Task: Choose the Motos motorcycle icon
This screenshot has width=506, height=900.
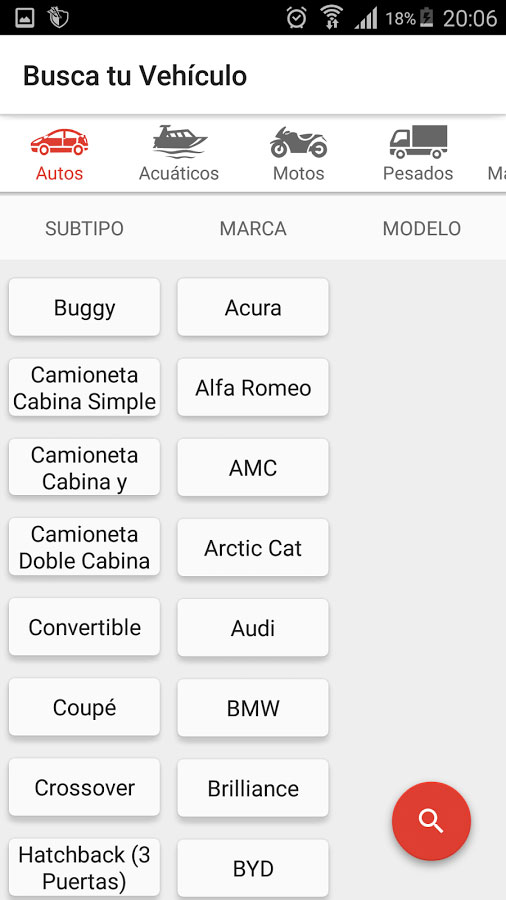Action: coord(298,142)
